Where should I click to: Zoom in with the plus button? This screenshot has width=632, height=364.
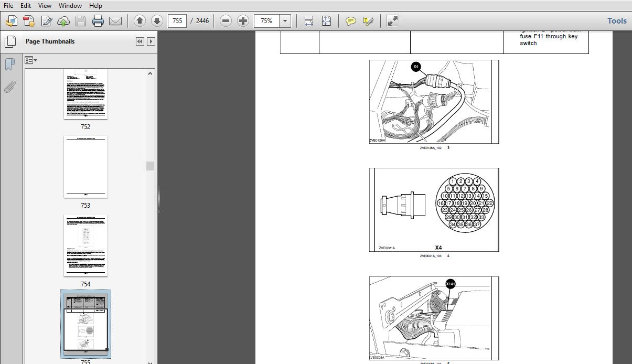pyautogui.click(x=243, y=21)
